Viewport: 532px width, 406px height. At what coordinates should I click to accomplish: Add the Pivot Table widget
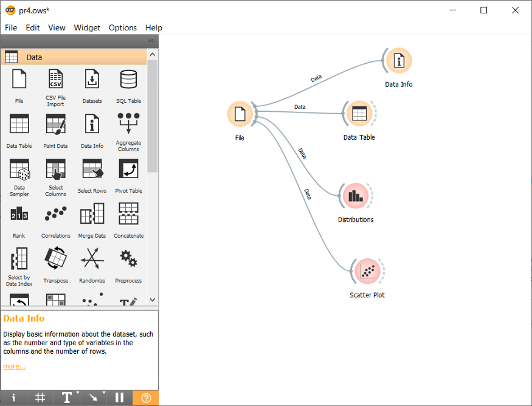[128, 168]
